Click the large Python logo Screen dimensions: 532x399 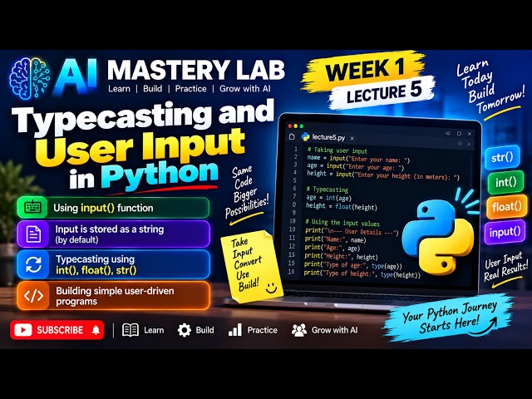(438, 236)
